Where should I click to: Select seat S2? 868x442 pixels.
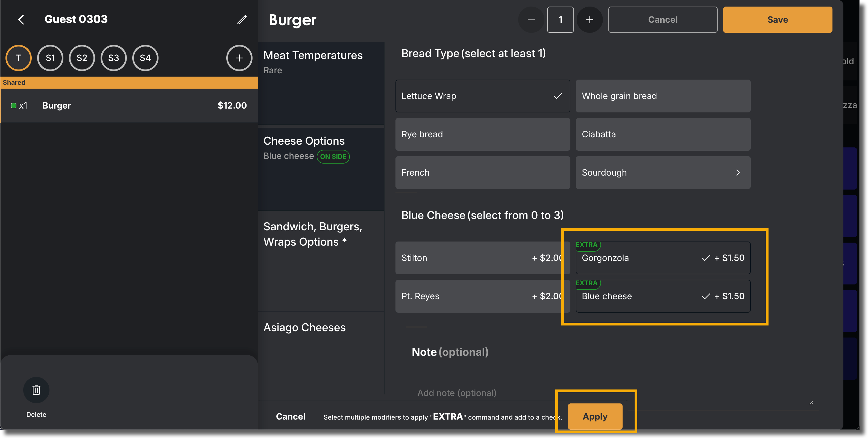click(x=82, y=58)
